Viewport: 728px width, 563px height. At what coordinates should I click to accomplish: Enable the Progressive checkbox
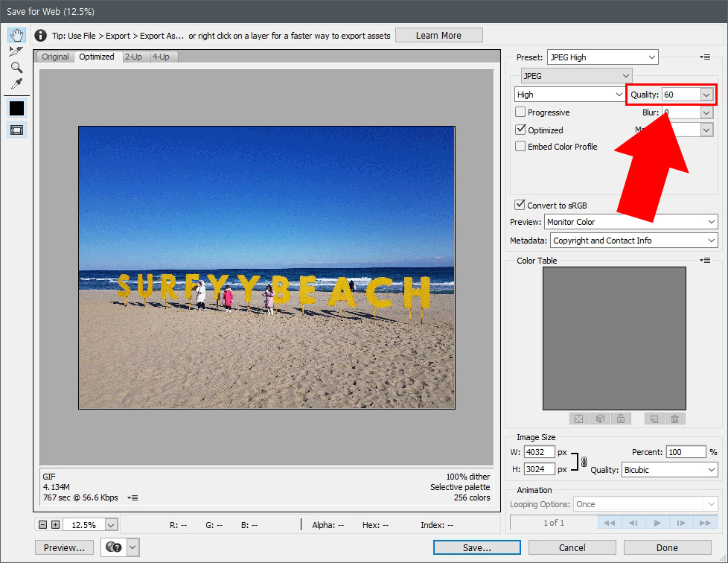point(520,112)
